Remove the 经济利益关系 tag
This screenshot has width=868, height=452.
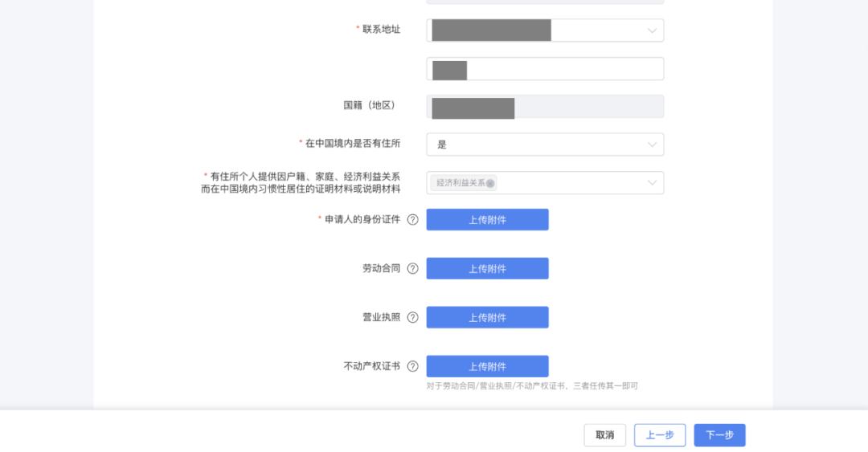click(x=490, y=184)
